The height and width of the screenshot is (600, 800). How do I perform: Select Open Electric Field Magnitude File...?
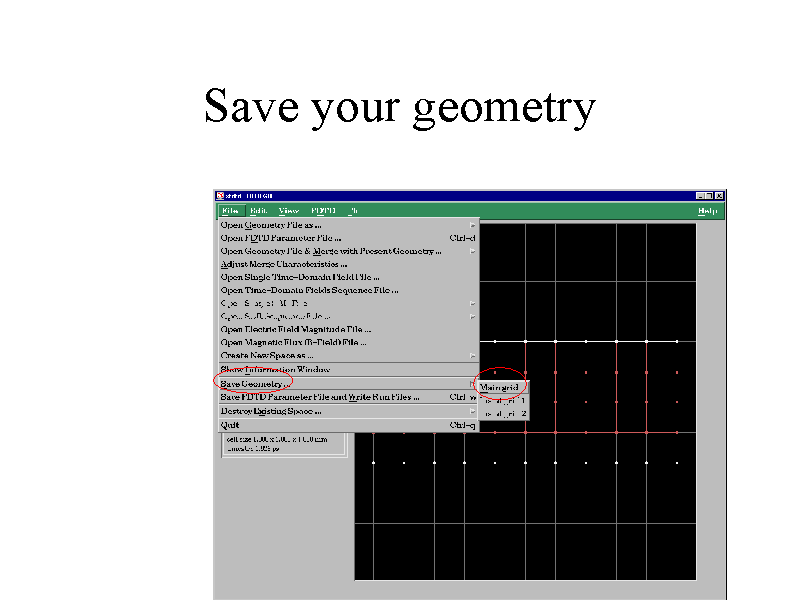pos(349,330)
